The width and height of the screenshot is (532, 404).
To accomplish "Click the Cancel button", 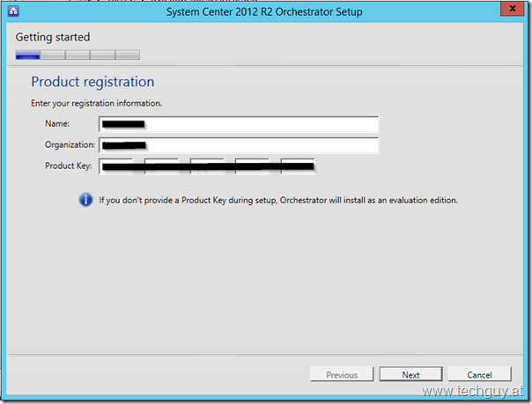I will pyautogui.click(x=479, y=375).
